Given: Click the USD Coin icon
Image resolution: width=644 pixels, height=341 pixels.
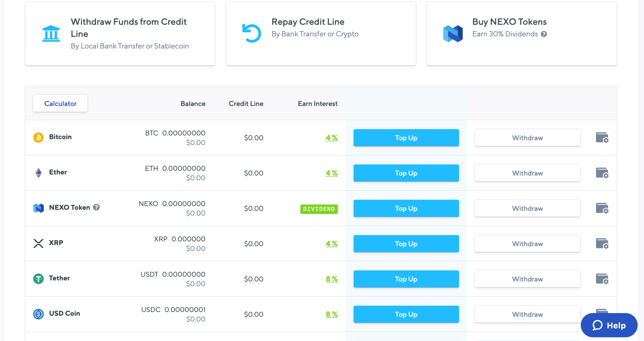Looking at the screenshot, I should [x=38, y=314].
